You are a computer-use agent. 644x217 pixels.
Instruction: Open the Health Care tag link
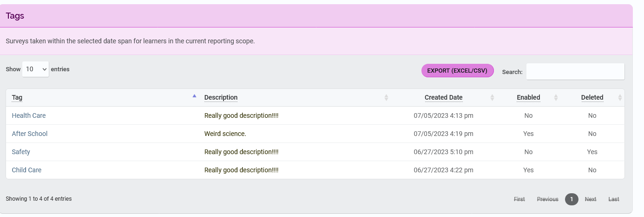coord(29,115)
